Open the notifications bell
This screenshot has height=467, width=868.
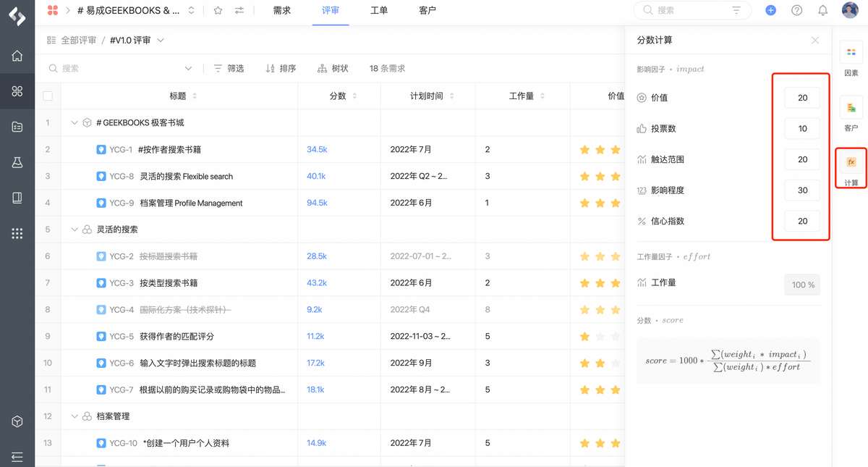[x=822, y=10]
